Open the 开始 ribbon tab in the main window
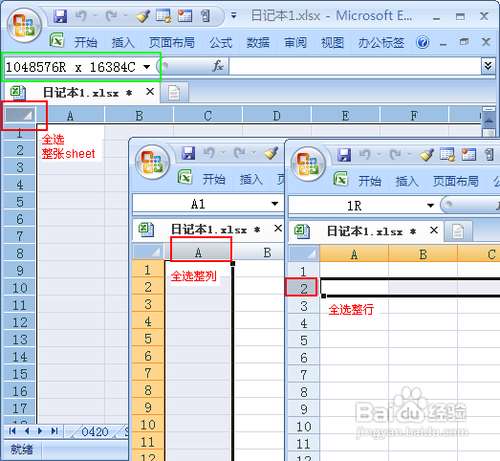This screenshot has width=500, height=461. [x=86, y=42]
